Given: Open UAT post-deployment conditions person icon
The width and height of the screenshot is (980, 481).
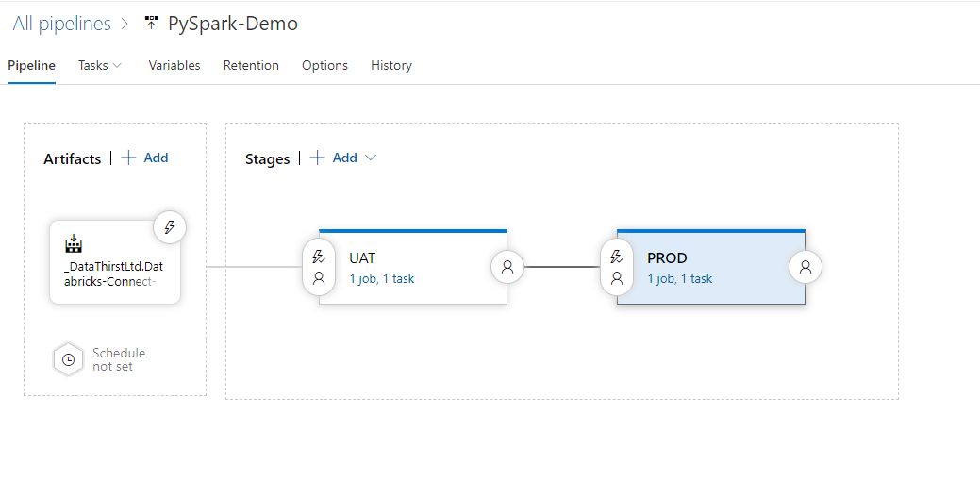Looking at the screenshot, I should point(507,267).
